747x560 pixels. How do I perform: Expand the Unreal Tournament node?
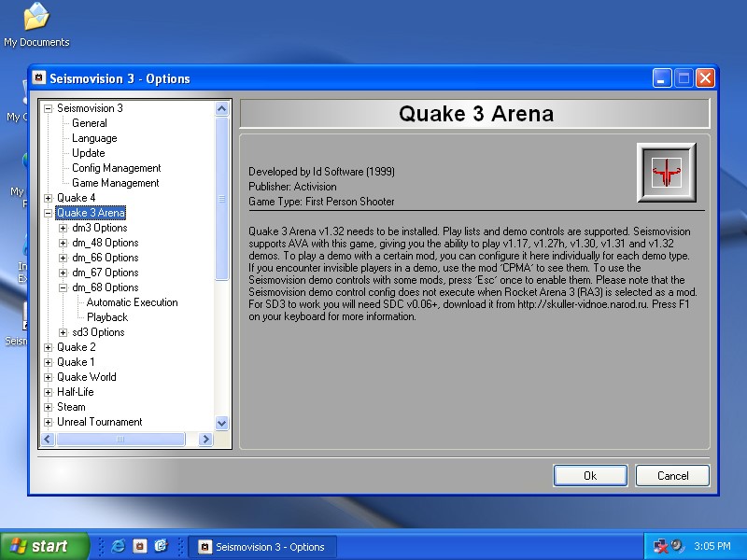(x=49, y=422)
